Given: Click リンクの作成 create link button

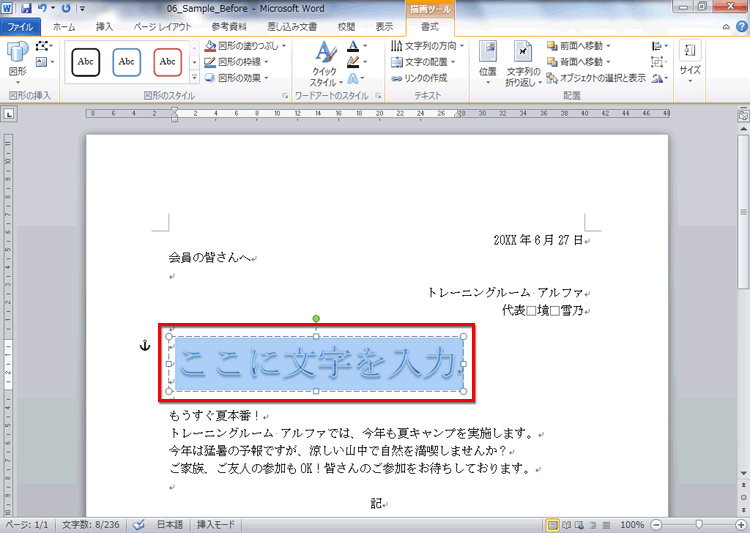Looking at the screenshot, I should click(x=419, y=78).
